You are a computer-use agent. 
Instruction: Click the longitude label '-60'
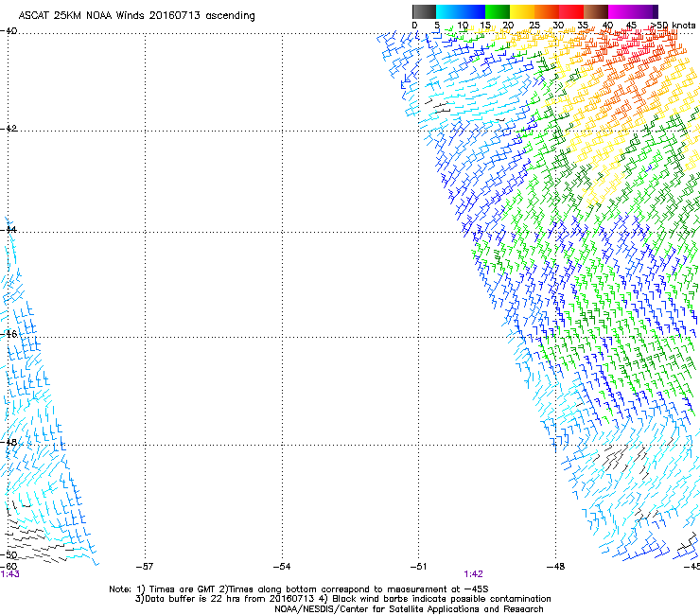click(x=9, y=567)
